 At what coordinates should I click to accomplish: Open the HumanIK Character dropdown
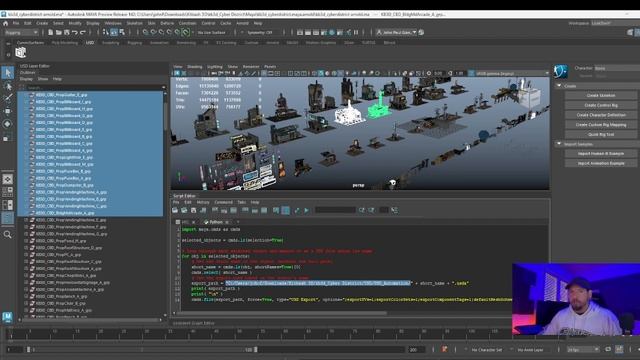coord(617,68)
